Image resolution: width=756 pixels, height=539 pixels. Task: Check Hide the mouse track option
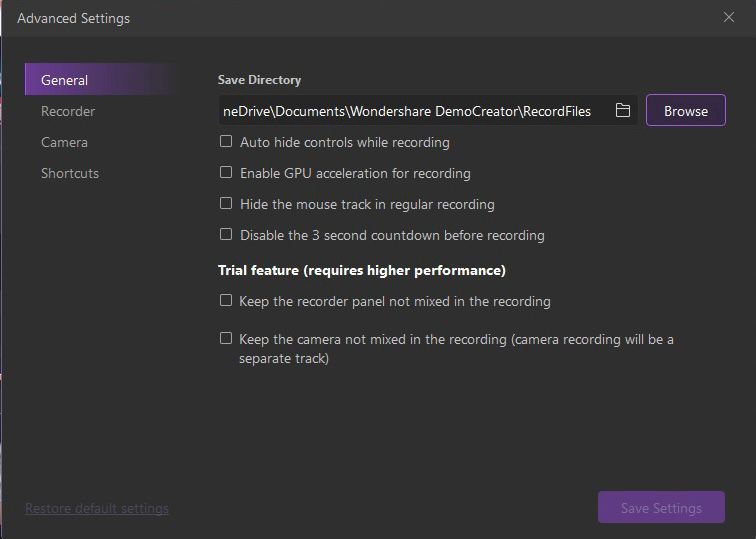(226, 204)
